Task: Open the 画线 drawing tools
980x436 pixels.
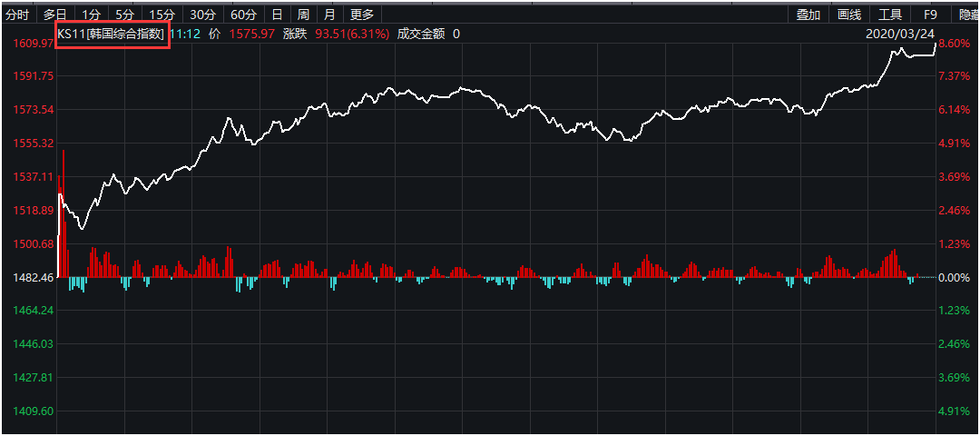Action: click(849, 15)
